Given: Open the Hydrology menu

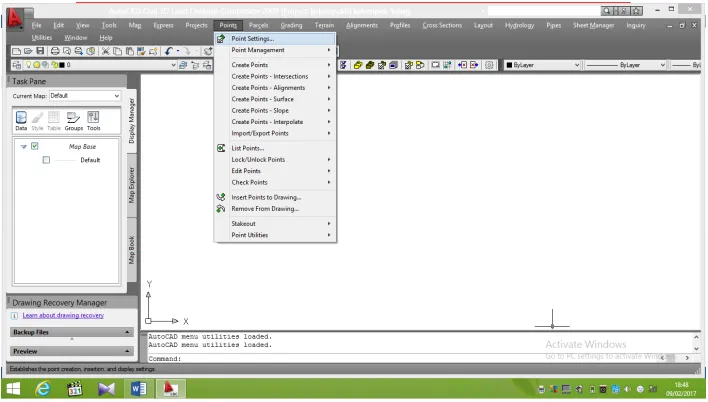Looking at the screenshot, I should click(519, 25).
